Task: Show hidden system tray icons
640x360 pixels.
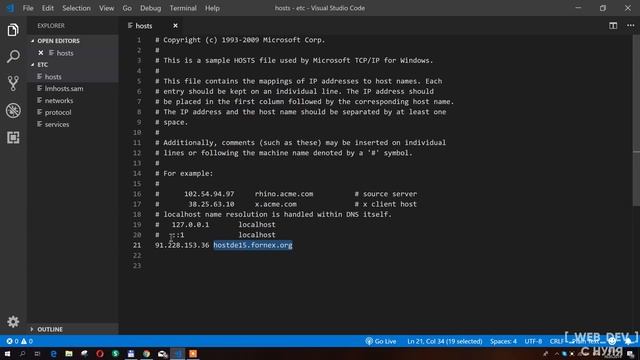Action: (556, 354)
